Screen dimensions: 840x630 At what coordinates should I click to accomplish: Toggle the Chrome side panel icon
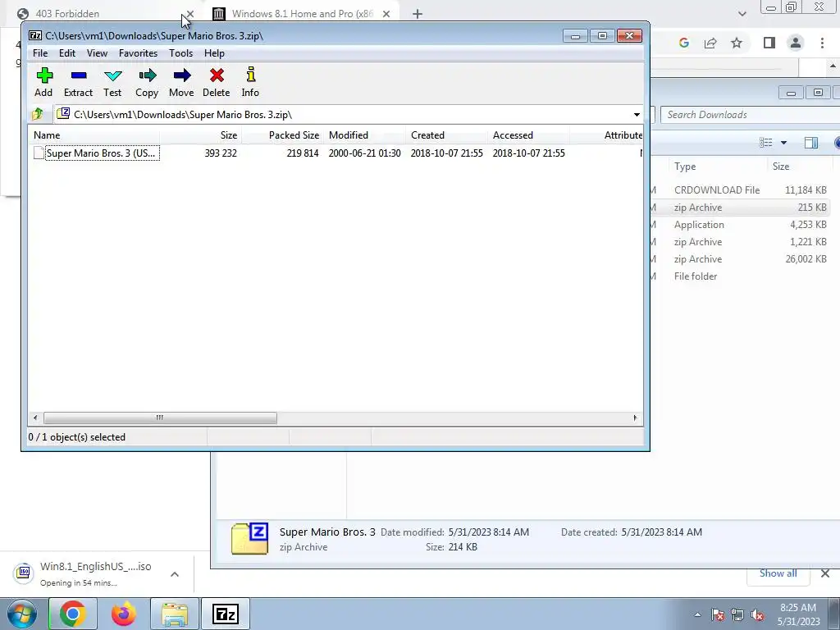tap(769, 43)
